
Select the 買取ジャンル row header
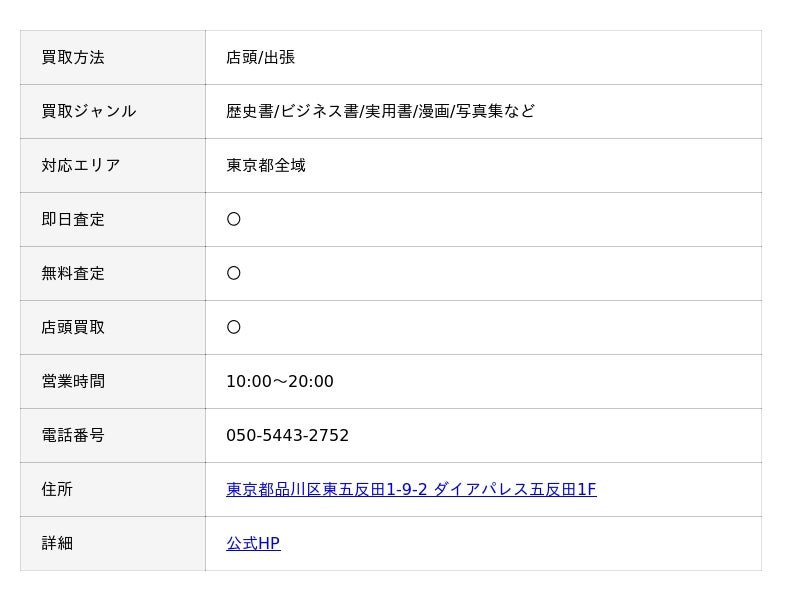89,111
